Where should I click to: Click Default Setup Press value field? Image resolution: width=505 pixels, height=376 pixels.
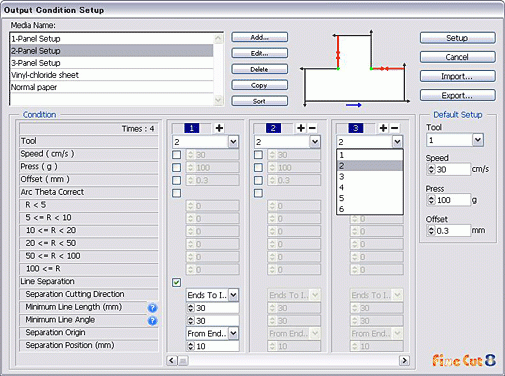(452, 200)
